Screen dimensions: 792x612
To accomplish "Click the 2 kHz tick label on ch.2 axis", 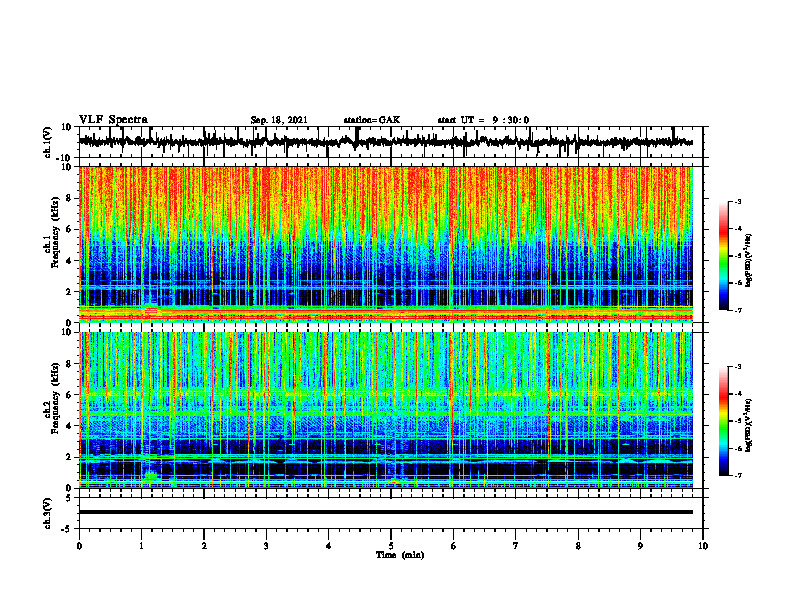I will click(x=70, y=457).
